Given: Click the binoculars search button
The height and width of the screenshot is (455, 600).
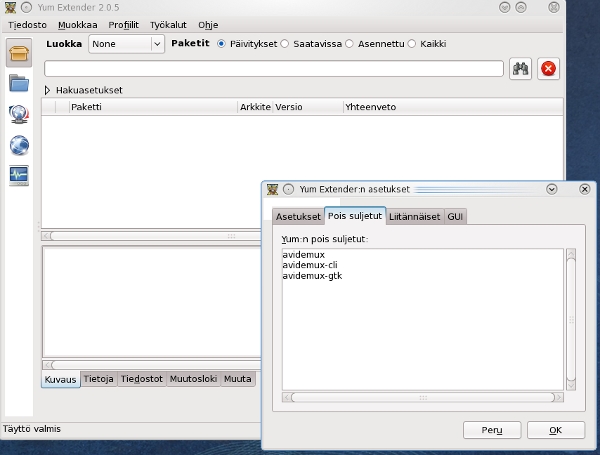Looking at the screenshot, I should [x=520, y=69].
